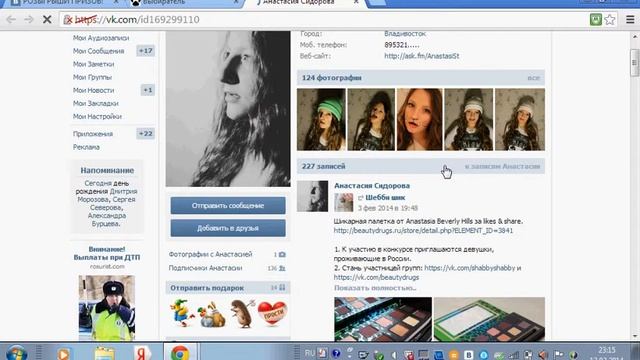Viewport: 640px width, 360px height.
Task: Open the folder icon on the taskbar
Action: pos(104,353)
